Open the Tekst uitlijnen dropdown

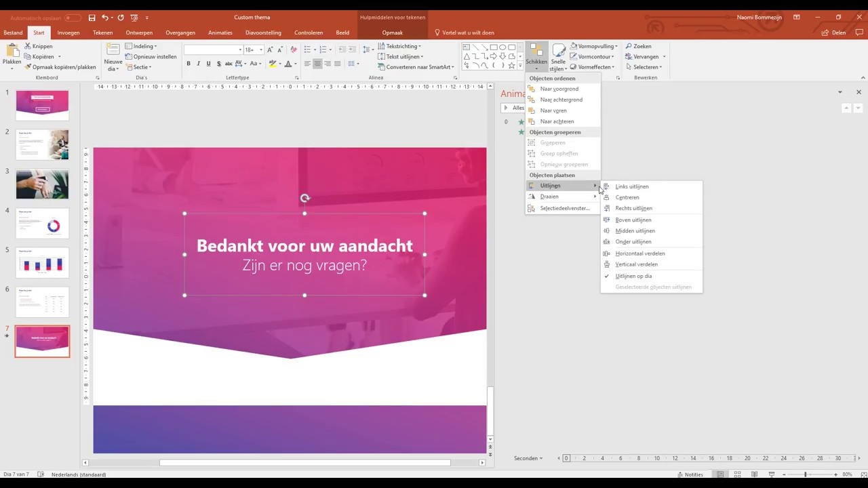[x=400, y=56]
